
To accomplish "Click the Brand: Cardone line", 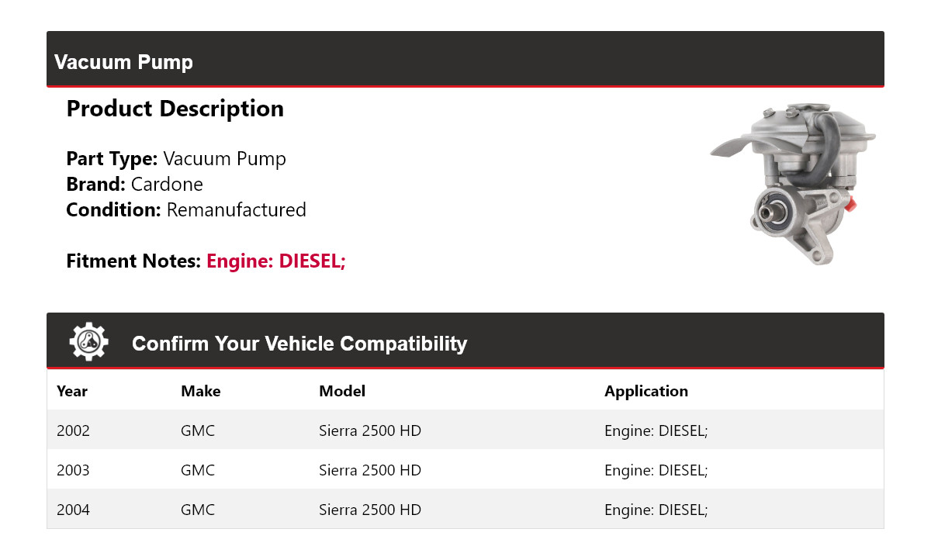I will [x=134, y=185].
